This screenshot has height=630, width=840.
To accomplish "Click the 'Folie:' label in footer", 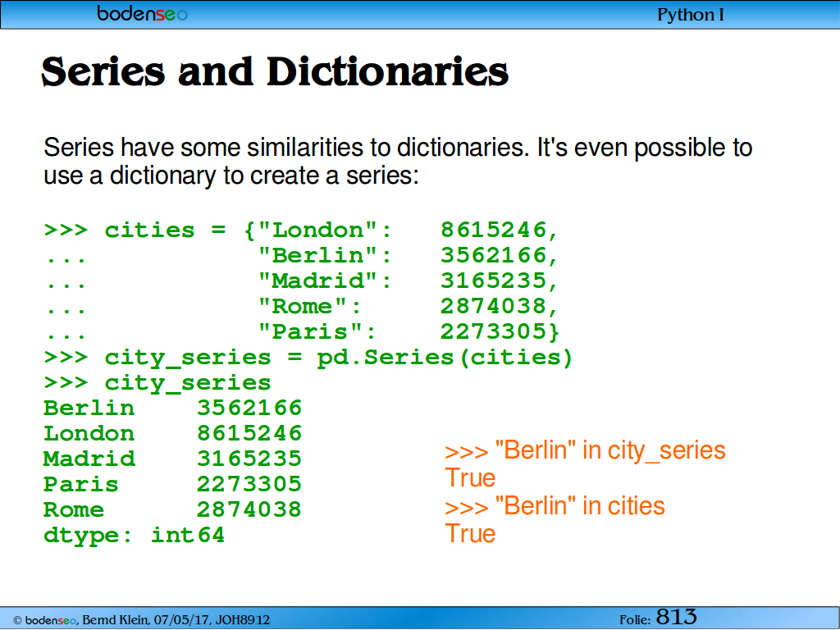I will pyautogui.click(x=635, y=620).
